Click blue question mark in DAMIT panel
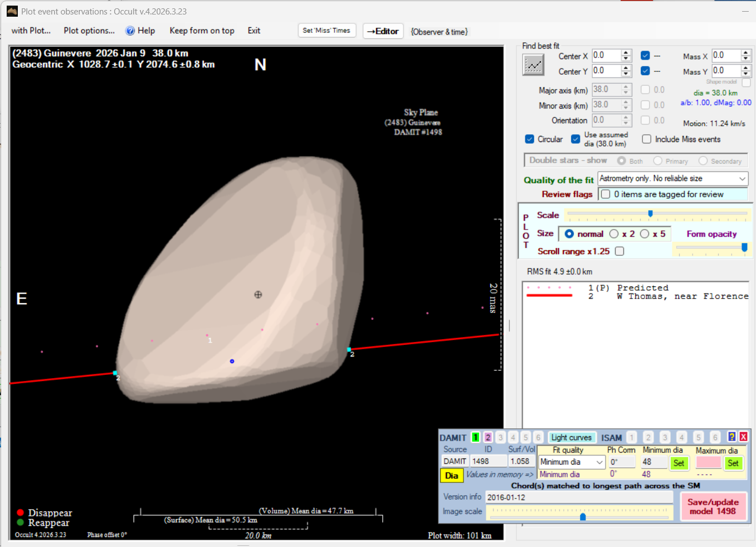Viewport: 756px width, 547px height. click(x=731, y=437)
